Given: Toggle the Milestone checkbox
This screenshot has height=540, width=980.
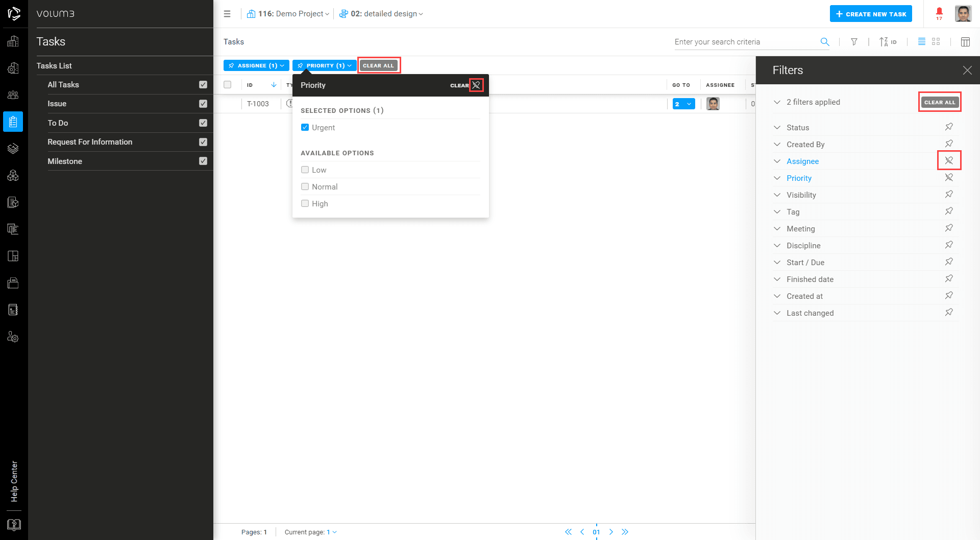Looking at the screenshot, I should tap(203, 161).
